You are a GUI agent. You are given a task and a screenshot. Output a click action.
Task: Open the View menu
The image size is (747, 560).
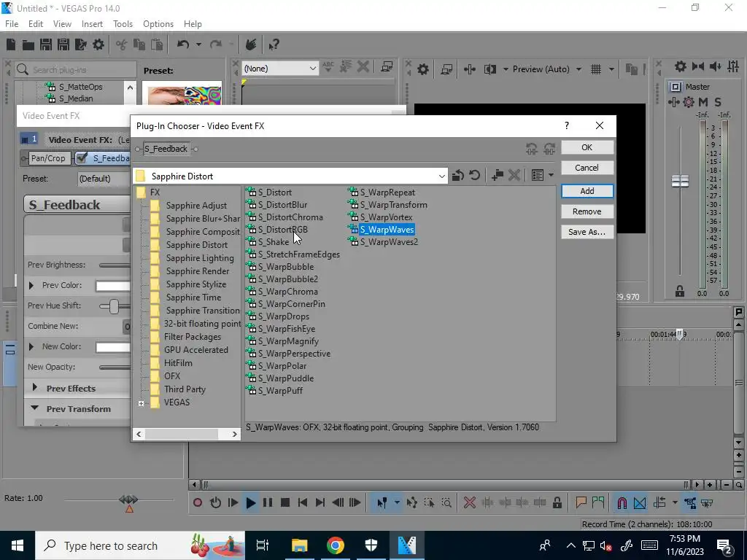[63, 24]
